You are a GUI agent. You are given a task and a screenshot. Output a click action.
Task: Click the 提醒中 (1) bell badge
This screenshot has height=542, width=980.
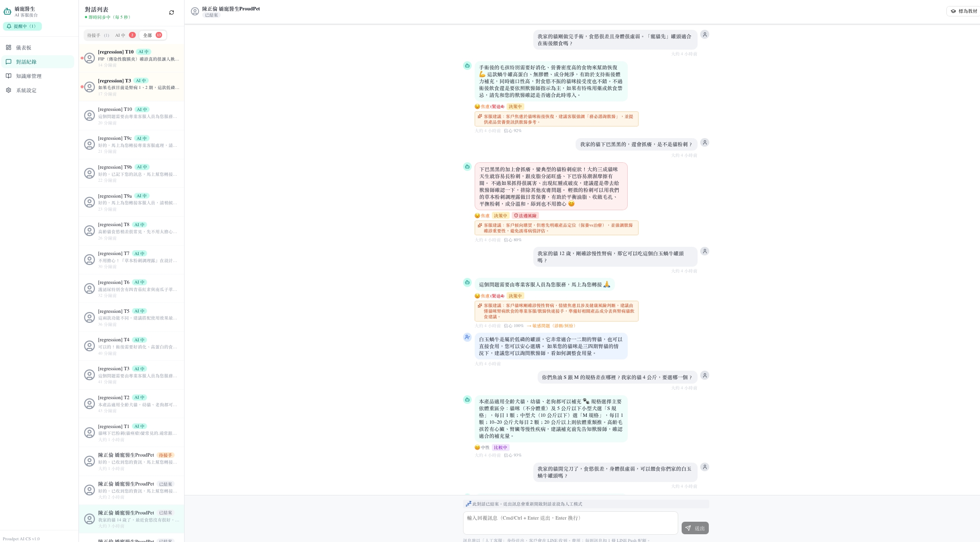pos(22,26)
